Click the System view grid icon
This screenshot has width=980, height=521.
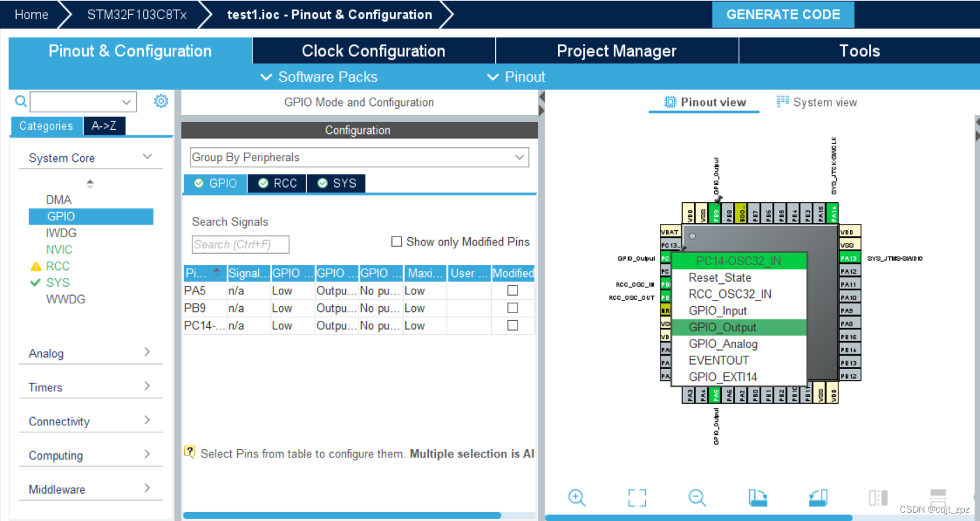(783, 102)
